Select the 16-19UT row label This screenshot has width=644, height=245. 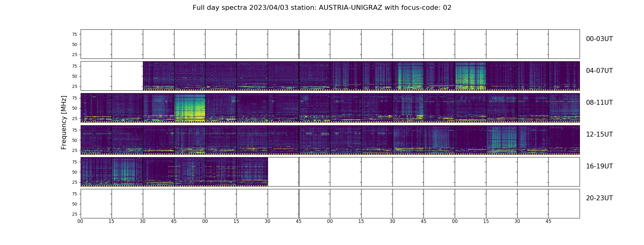point(599,166)
